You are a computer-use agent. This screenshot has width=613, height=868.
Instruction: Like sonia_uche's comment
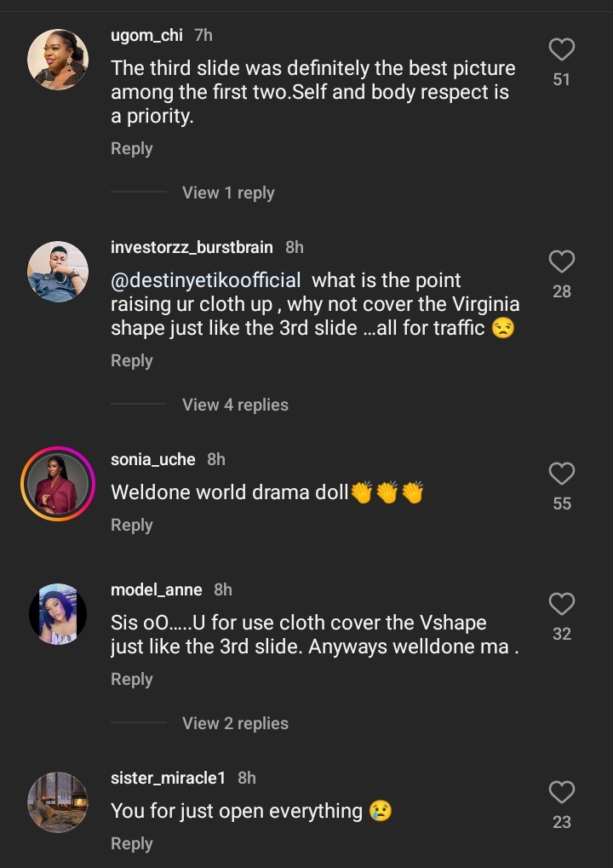[561, 474]
